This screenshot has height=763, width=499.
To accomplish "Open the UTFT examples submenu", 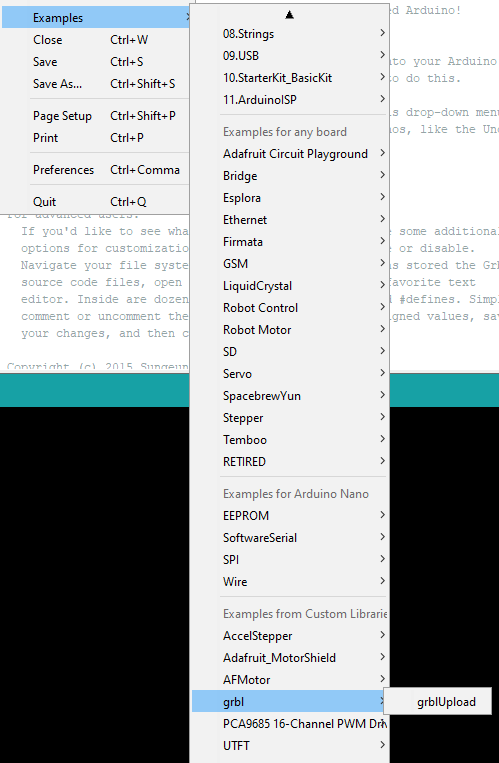I will coord(290,745).
